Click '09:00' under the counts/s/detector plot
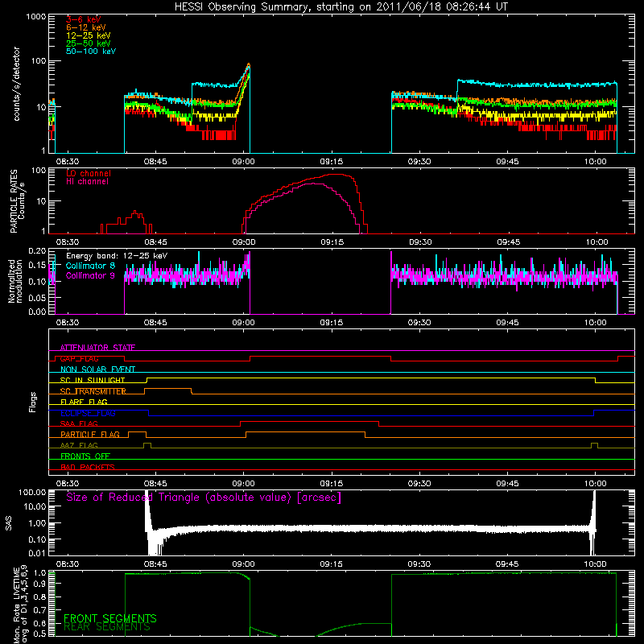 [x=243, y=162]
